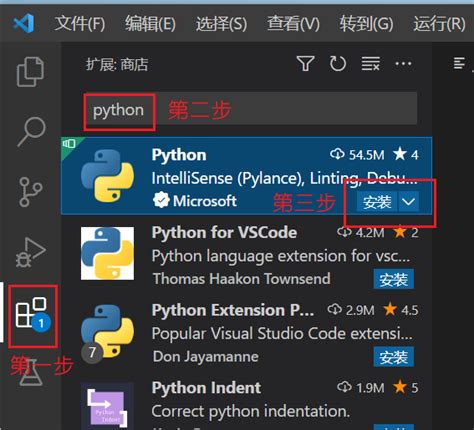The width and height of the screenshot is (474, 430).
Task: Click the Microsoft publisher name
Action: pyautogui.click(x=205, y=201)
